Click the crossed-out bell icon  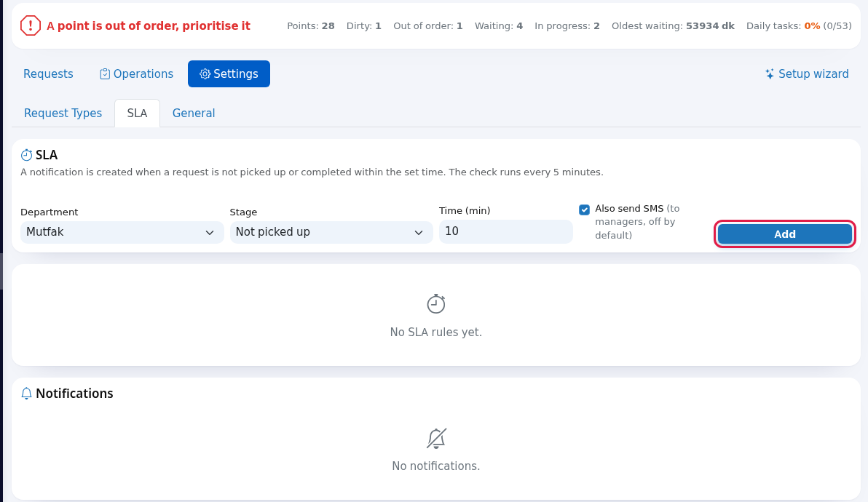pyautogui.click(x=436, y=439)
